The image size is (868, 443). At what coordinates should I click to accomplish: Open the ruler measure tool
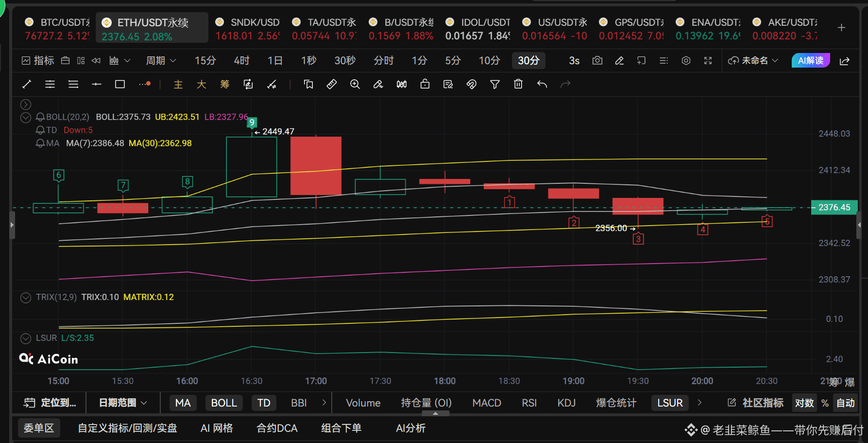332,85
